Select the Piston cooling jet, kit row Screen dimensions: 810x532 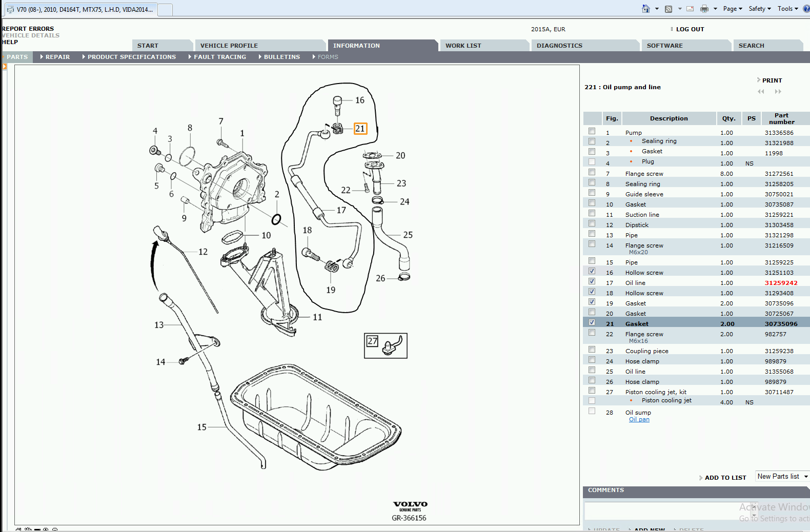pyautogui.click(x=696, y=392)
